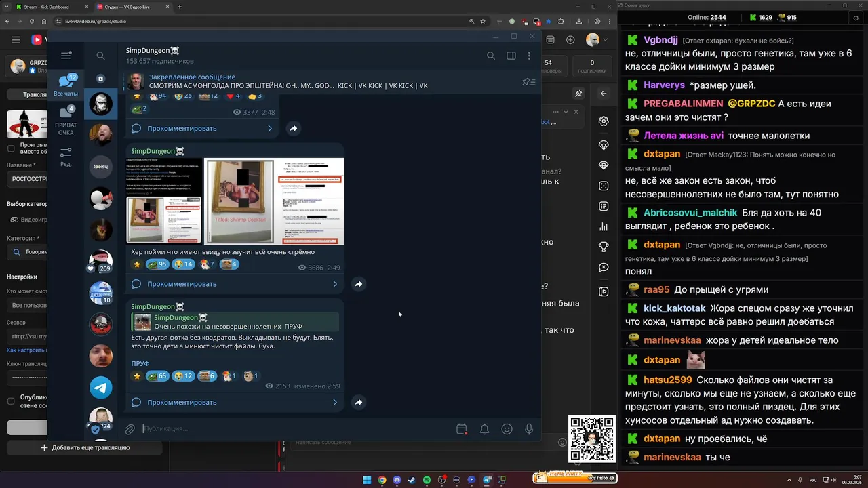Toggle silent broadcast bell icon
Screen dimensions: 868x488
coord(485,429)
